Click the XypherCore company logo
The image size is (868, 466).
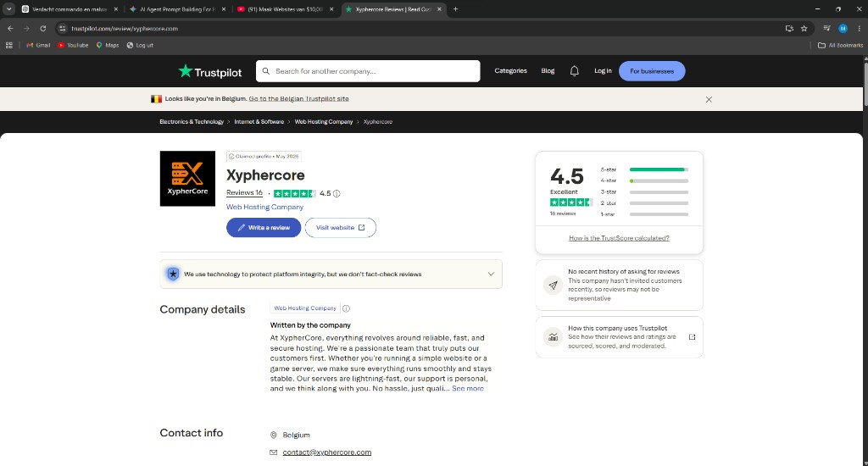pyautogui.click(x=187, y=179)
